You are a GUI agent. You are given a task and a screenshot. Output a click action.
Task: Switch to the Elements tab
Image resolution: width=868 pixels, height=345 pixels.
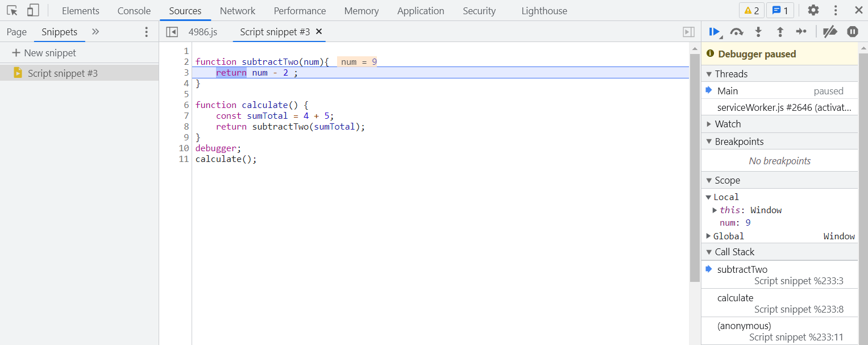click(81, 11)
